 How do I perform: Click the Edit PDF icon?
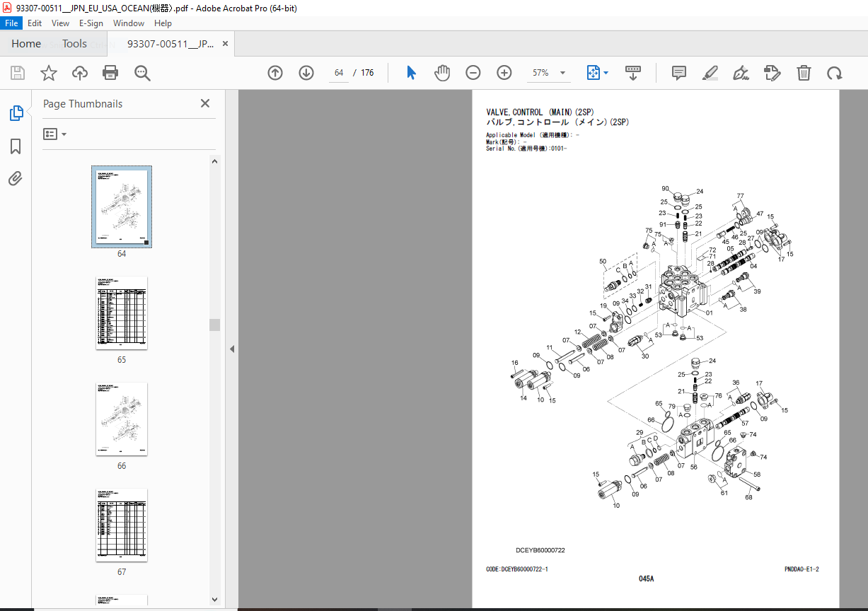pyautogui.click(x=772, y=73)
